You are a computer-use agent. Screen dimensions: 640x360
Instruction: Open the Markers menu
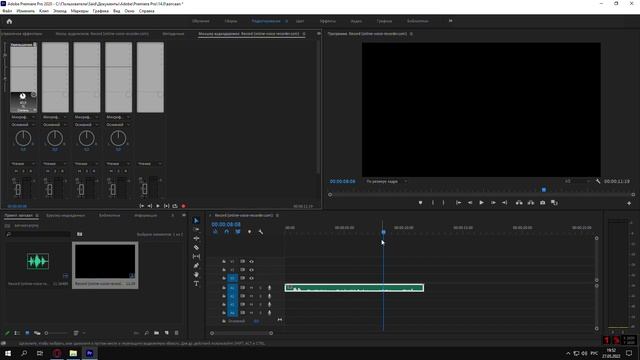pyautogui.click(x=80, y=11)
